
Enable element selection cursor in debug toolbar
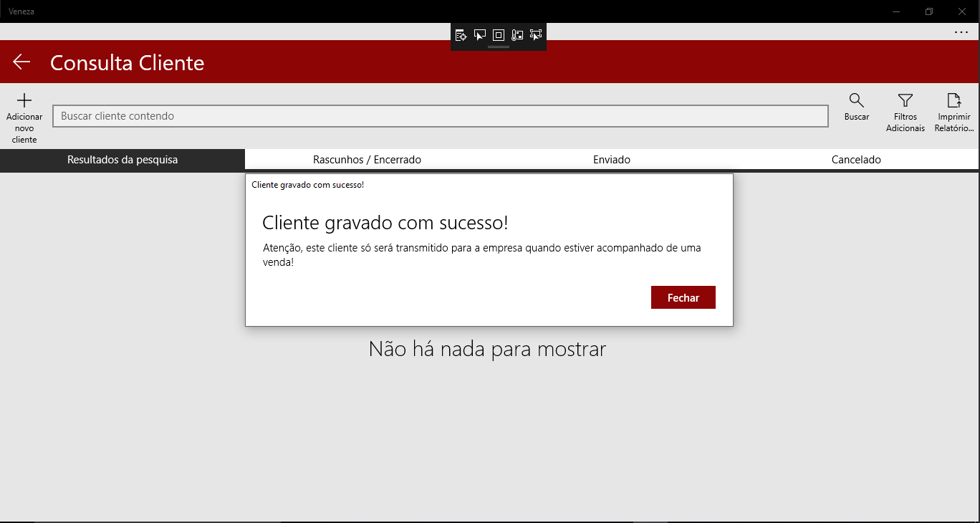coord(480,34)
